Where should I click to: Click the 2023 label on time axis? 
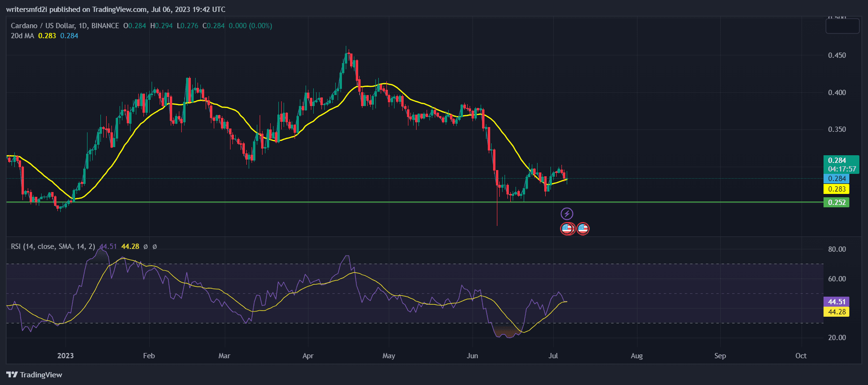click(x=66, y=356)
